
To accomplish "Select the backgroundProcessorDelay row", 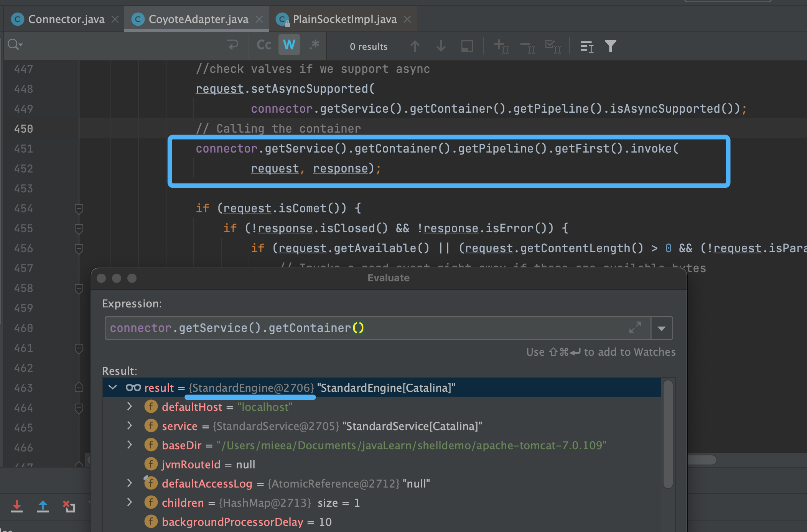I will tap(382, 522).
